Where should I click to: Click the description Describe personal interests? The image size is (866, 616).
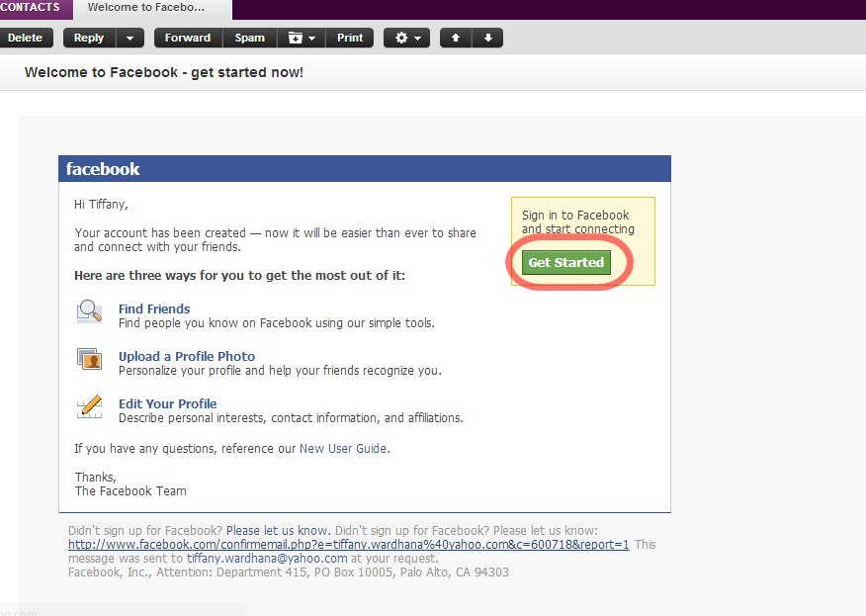point(291,417)
